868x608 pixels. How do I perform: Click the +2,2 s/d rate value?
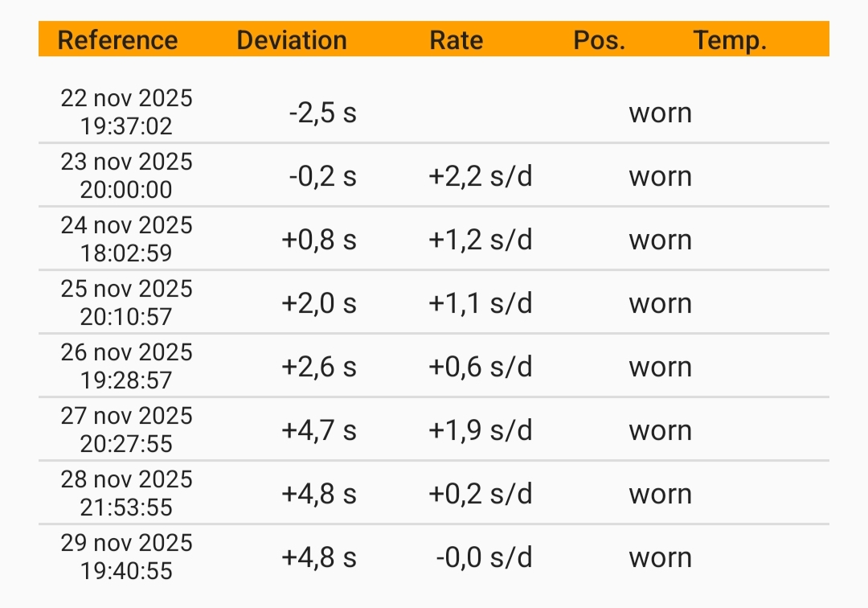click(480, 176)
